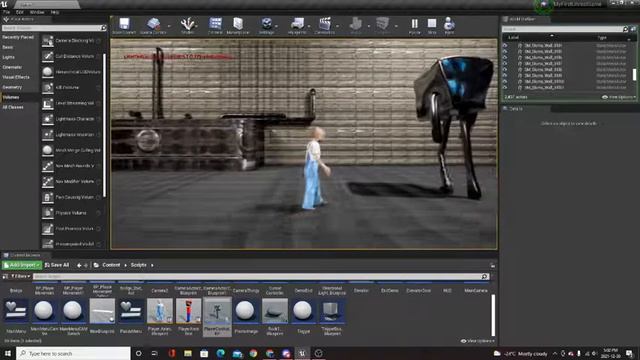
Task: Select the Nav Modifier Volume icon
Action: 48,181
